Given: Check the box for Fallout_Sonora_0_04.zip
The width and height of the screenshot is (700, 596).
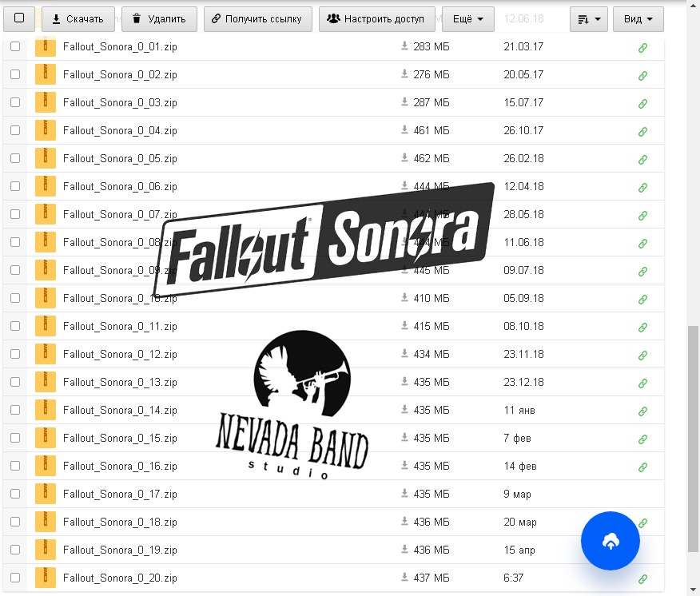Looking at the screenshot, I should tap(15, 130).
